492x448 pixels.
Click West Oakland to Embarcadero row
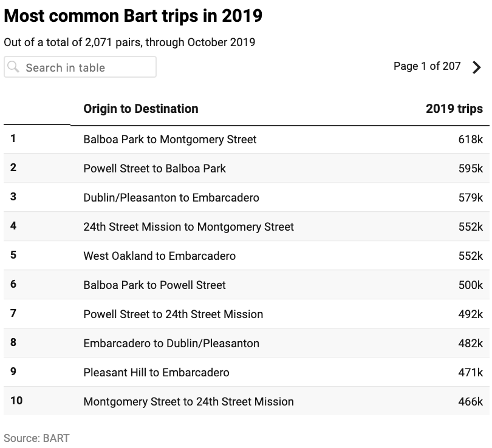pos(159,256)
